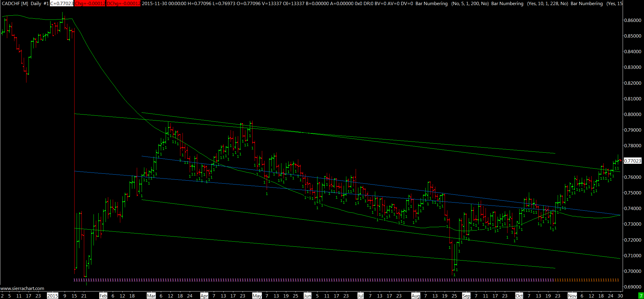Click the 0.71000 price axis label

pyautogui.click(x=633, y=255)
